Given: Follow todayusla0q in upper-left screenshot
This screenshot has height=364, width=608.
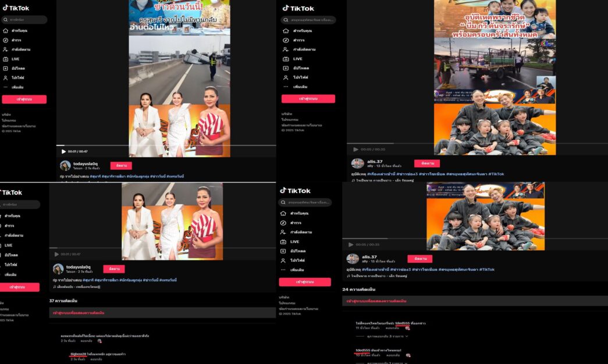Looking at the screenshot, I should [x=121, y=166].
